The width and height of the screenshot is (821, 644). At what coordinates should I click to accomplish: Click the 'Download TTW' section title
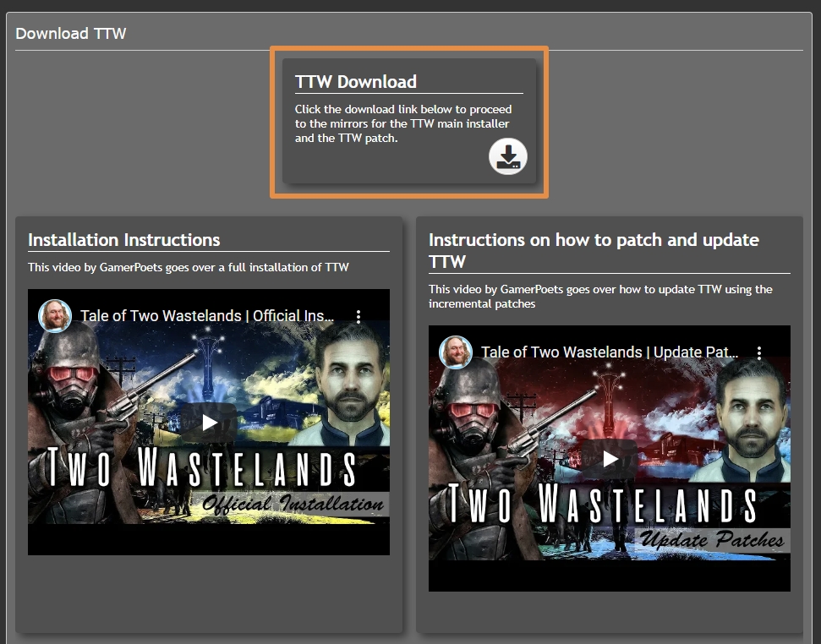click(x=71, y=34)
